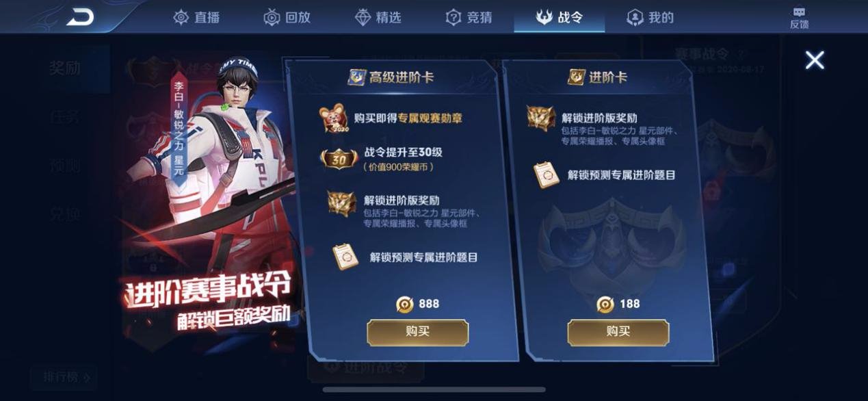Screen dimensions: 868x401
Task: Buy the 188 进阶卡
Action: coord(618,332)
